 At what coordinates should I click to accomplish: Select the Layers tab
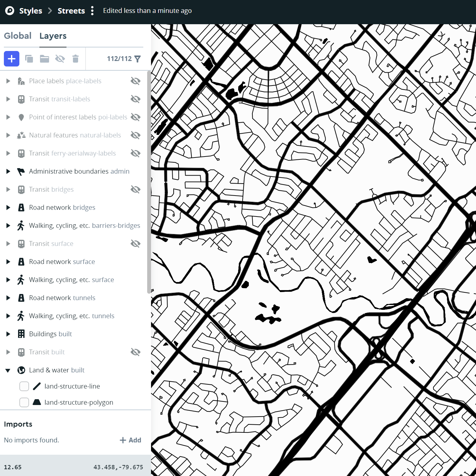53,36
